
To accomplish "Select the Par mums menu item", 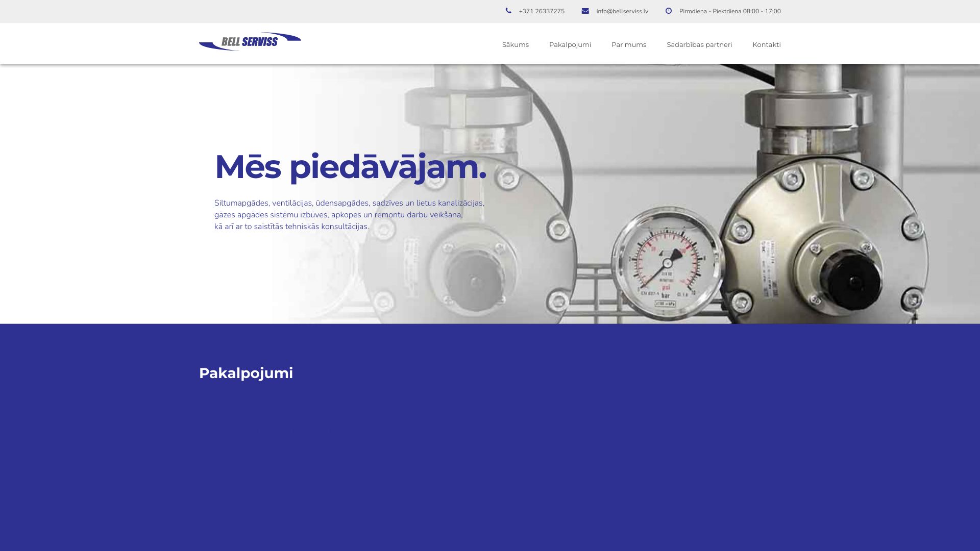I will pyautogui.click(x=628, y=44).
